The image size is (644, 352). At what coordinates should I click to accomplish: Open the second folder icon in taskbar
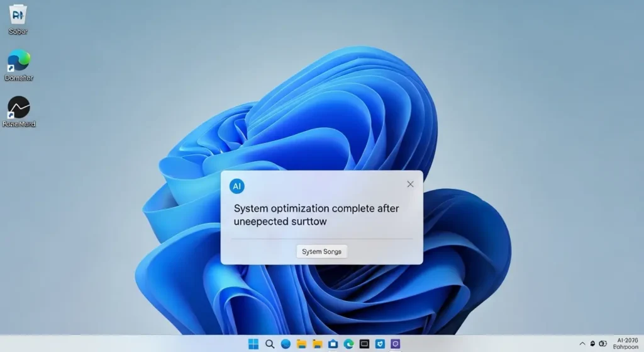tap(318, 344)
